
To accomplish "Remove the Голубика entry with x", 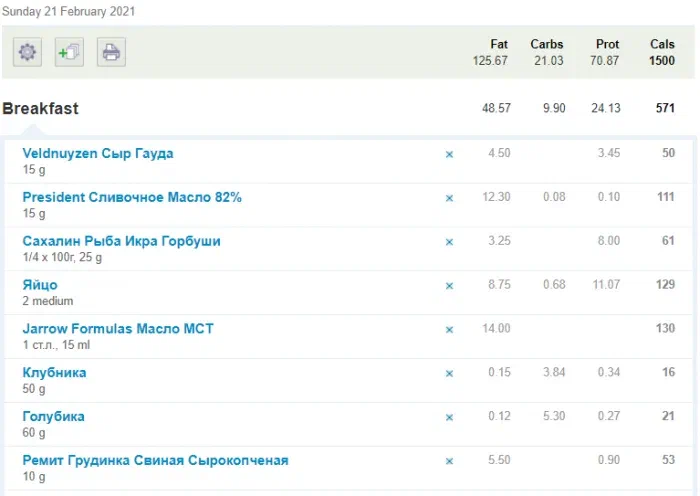I will pyautogui.click(x=449, y=417).
